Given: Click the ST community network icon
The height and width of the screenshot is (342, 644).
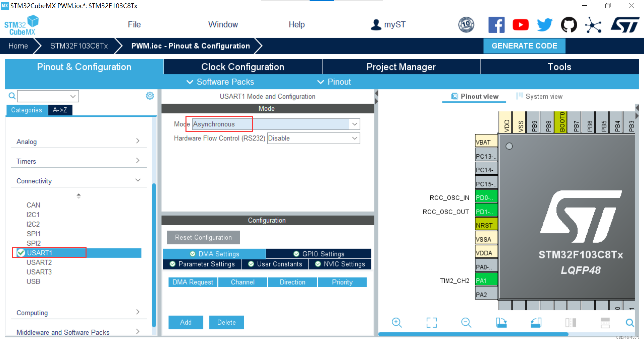Looking at the screenshot, I should click(593, 25).
